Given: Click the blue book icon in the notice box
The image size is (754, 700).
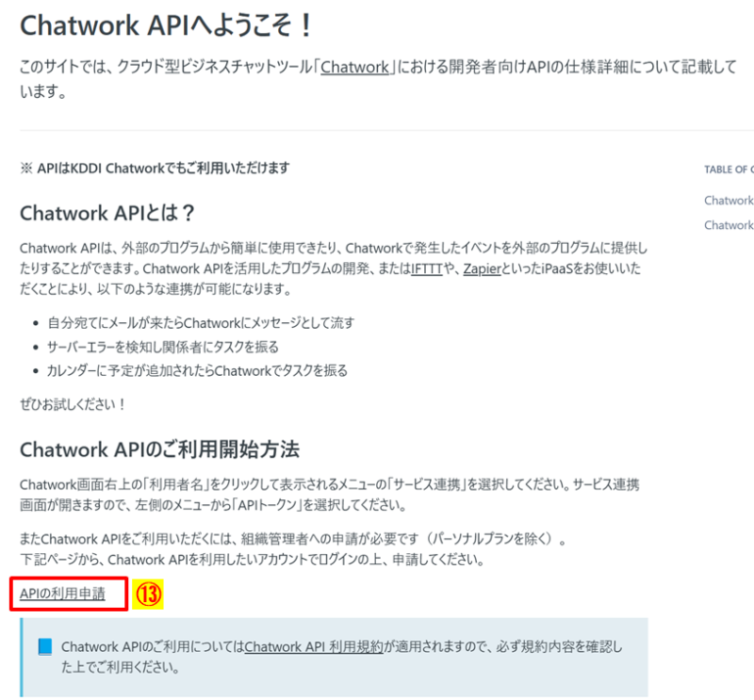Looking at the screenshot, I should point(44,646).
